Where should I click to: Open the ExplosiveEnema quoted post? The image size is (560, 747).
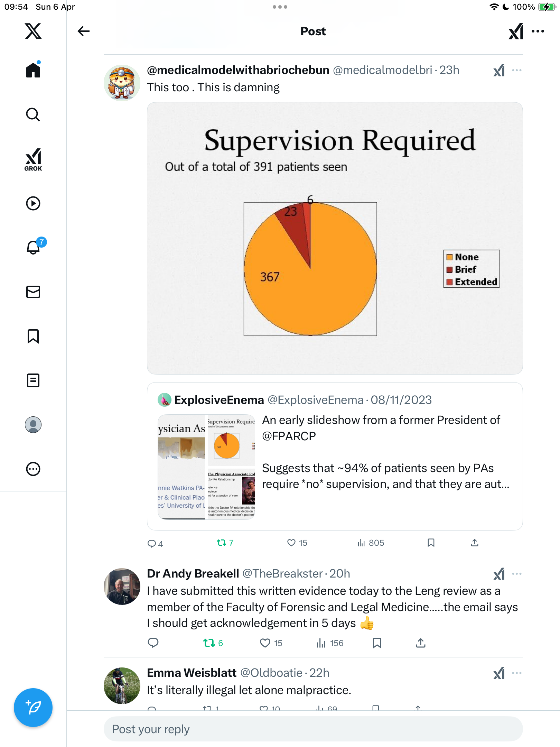click(x=335, y=456)
